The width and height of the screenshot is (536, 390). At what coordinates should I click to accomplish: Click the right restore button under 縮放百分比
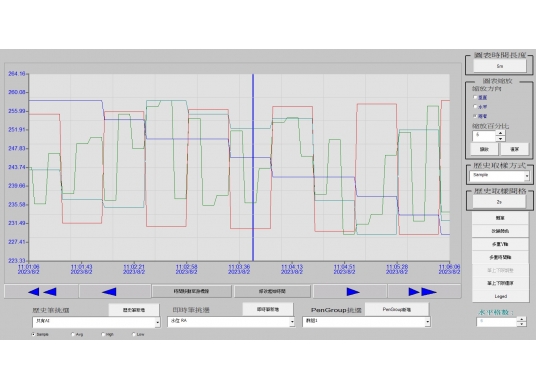pyautogui.click(x=514, y=149)
